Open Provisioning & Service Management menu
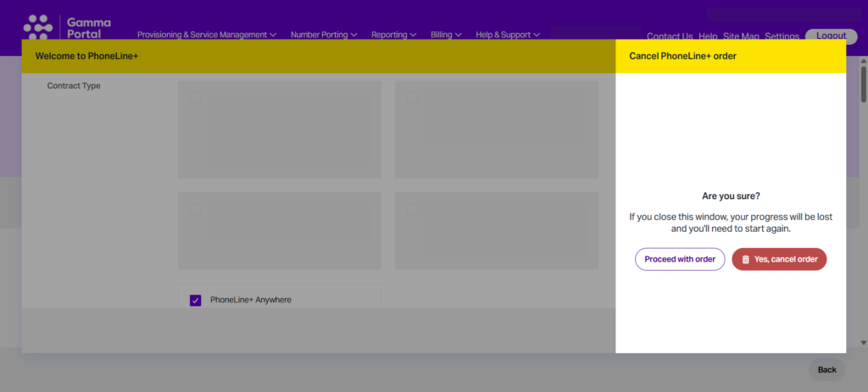868x392 pixels. click(207, 35)
